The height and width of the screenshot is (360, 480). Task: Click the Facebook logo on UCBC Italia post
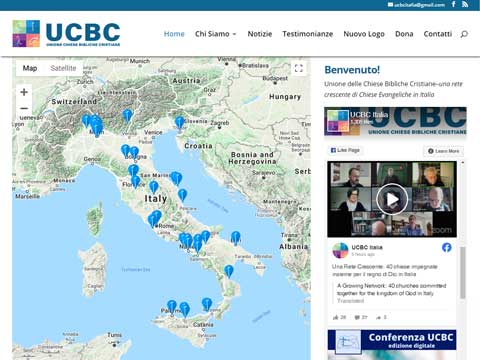[x=447, y=247]
